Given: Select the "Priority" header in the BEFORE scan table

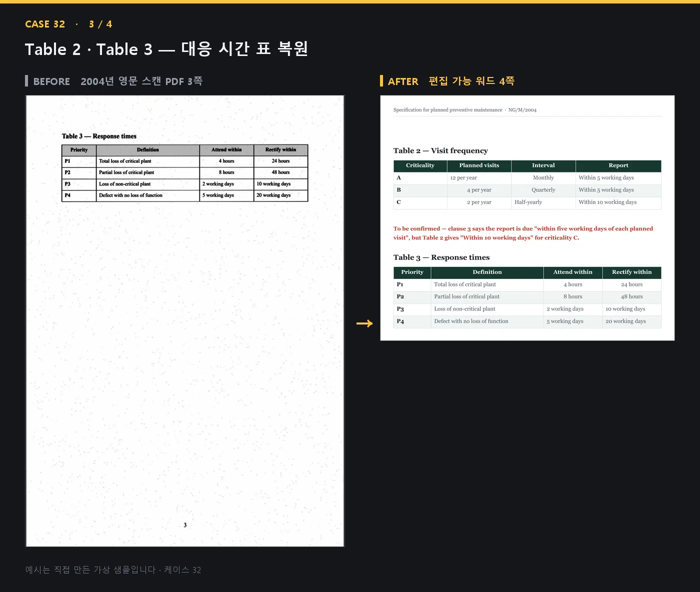Looking at the screenshot, I should (x=79, y=149).
